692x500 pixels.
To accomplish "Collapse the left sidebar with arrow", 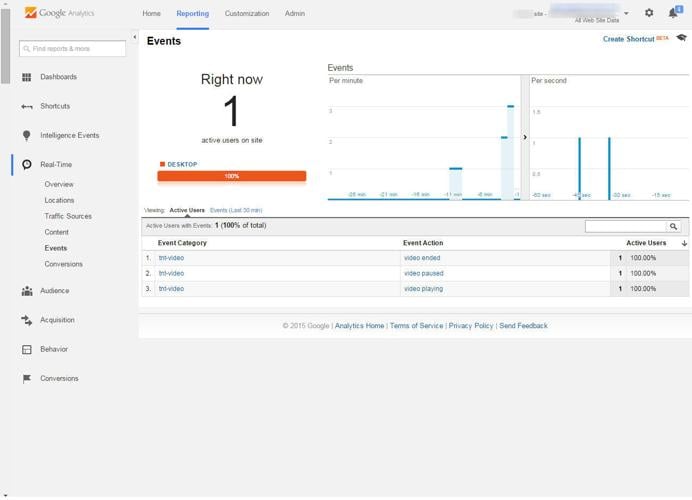I will [x=135, y=38].
